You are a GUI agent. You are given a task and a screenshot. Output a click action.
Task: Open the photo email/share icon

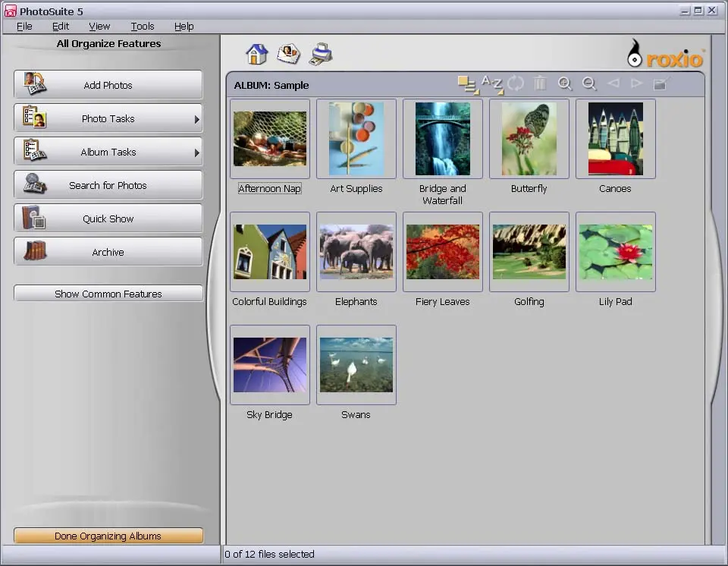289,55
